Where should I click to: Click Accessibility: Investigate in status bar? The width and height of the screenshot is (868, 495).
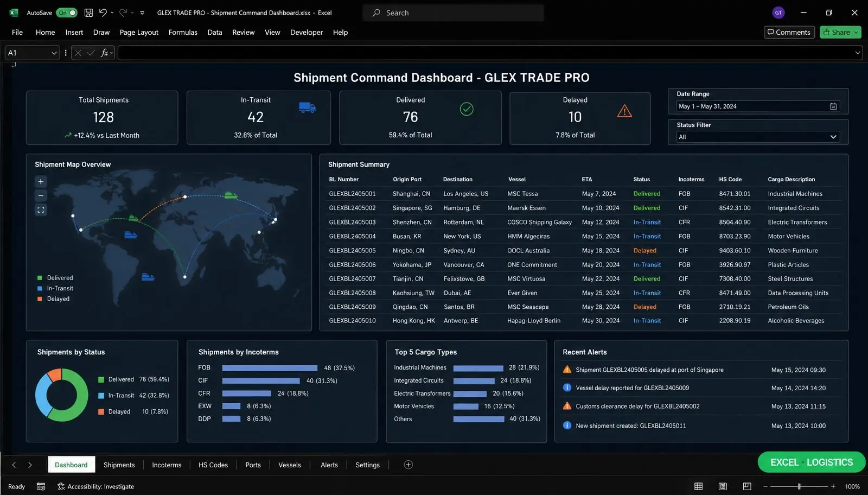[96, 486]
